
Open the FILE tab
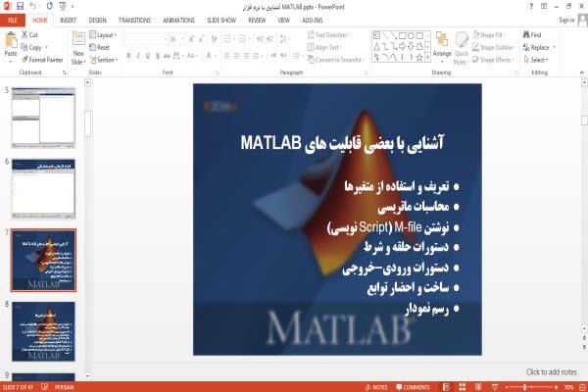pos(13,20)
